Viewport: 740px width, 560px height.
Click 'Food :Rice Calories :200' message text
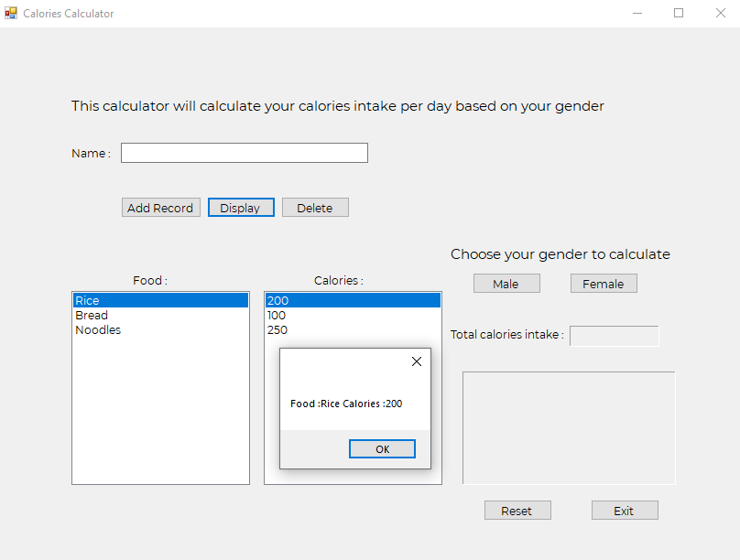tap(346, 404)
